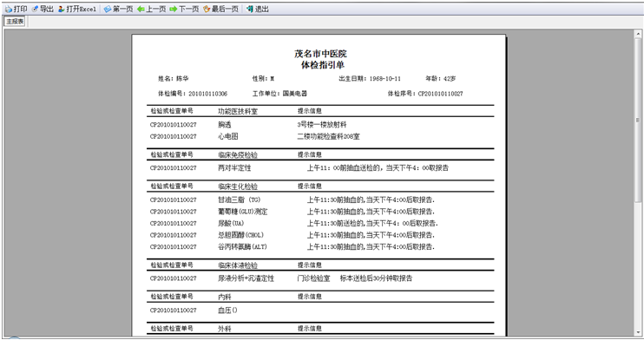
Task: Click the 导出 export icon
Action: [x=35, y=9]
